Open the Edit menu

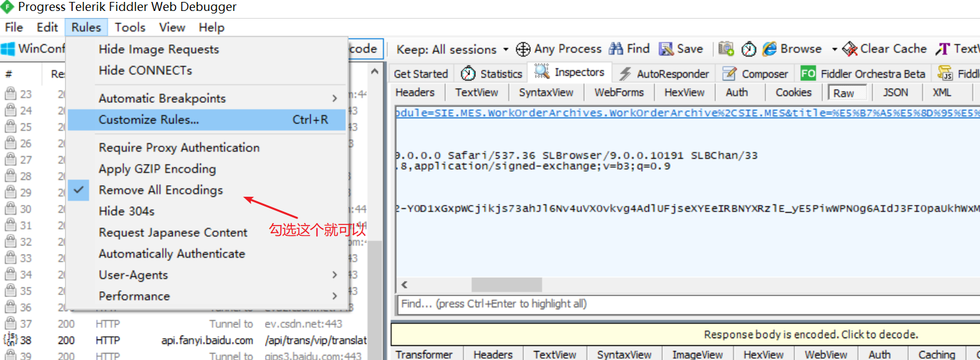tap(47, 27)
